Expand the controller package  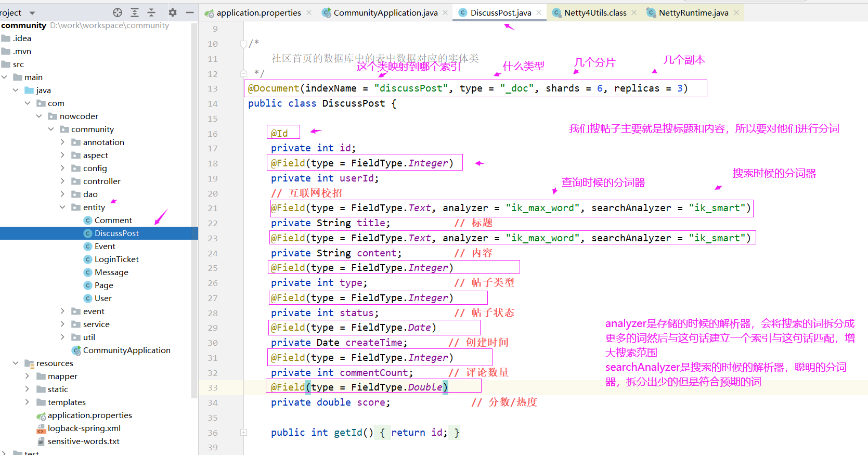point(62,181)
